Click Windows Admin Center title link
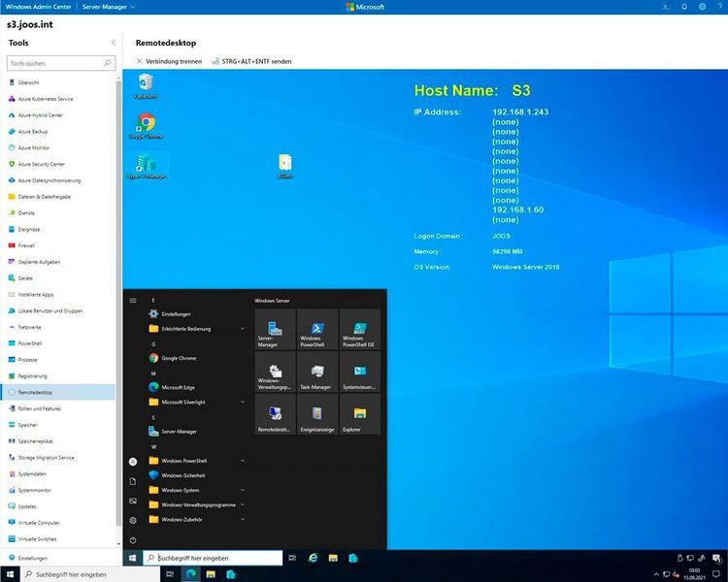 tap(39, 7)
